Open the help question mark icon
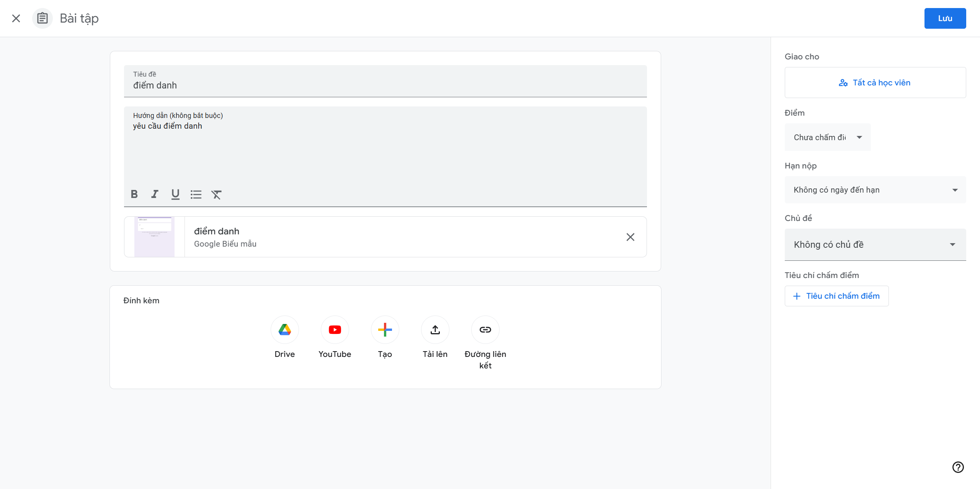This screenshot has width=980, height=489. click(958, 467)
